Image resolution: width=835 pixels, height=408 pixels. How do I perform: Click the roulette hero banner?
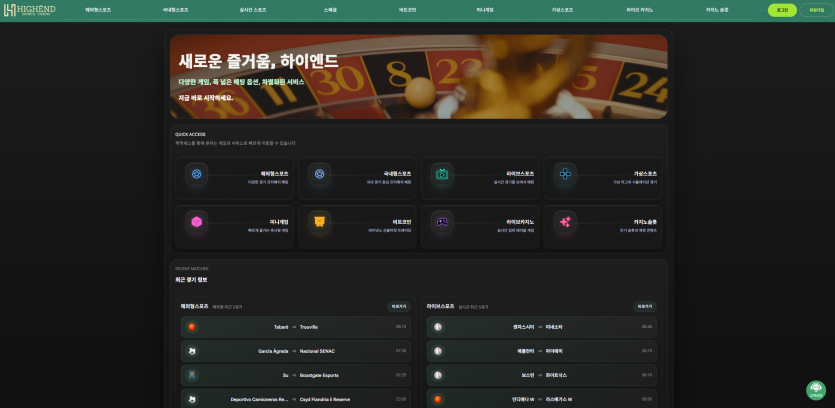click(x=419, y=77)
